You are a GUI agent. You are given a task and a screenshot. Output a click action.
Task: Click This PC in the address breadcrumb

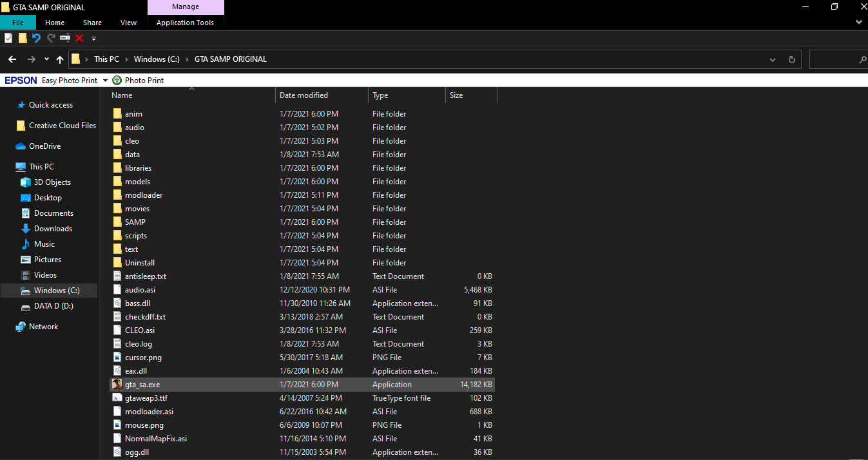point(106,59)
